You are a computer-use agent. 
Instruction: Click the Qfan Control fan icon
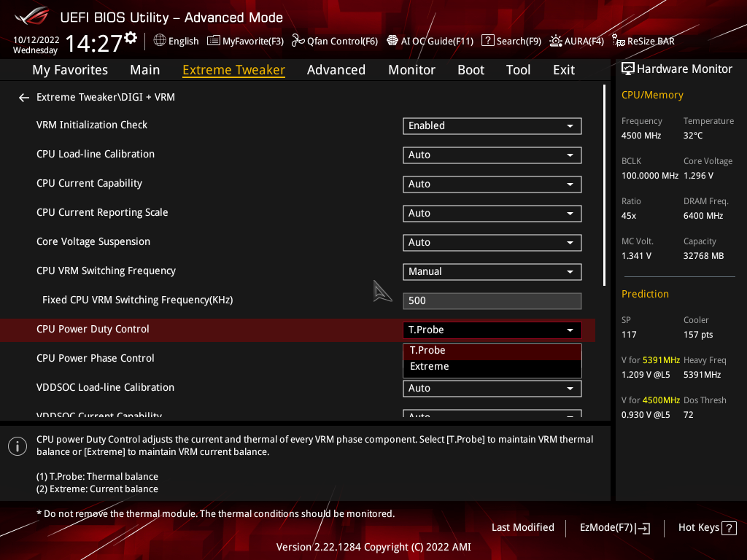[298, 41]
